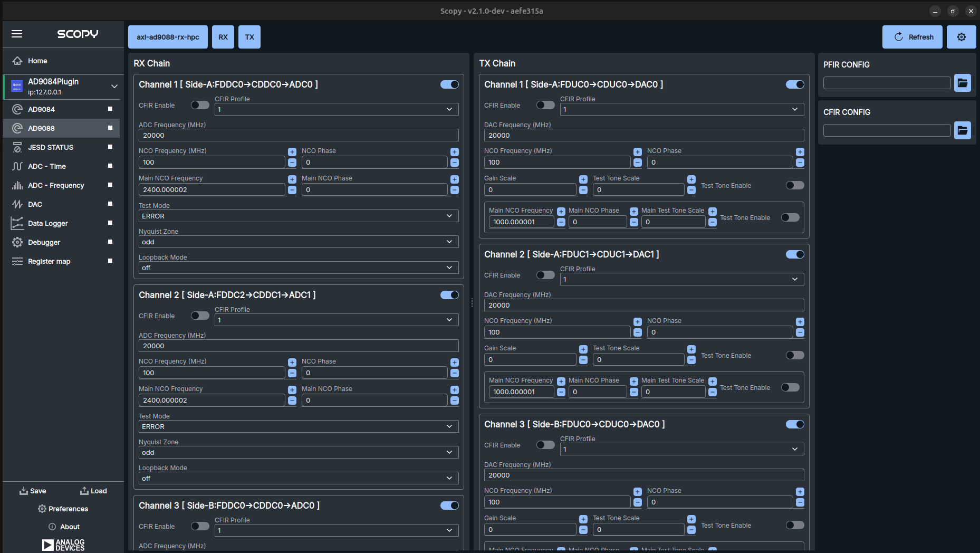
Task: Increment RX Channel 1 NCO Phase plus
Action: tap(455, 152)
